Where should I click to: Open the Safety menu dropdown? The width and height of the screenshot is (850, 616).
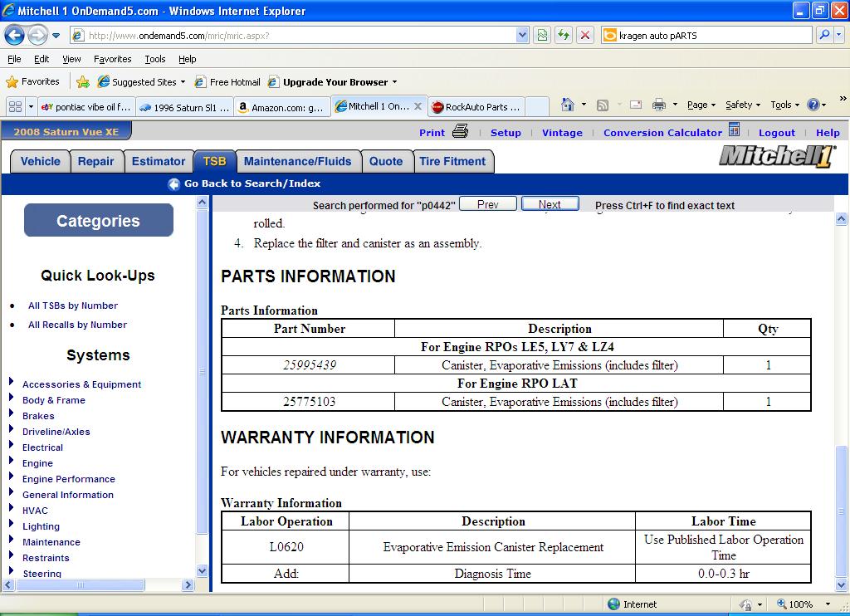pos(743,105)
